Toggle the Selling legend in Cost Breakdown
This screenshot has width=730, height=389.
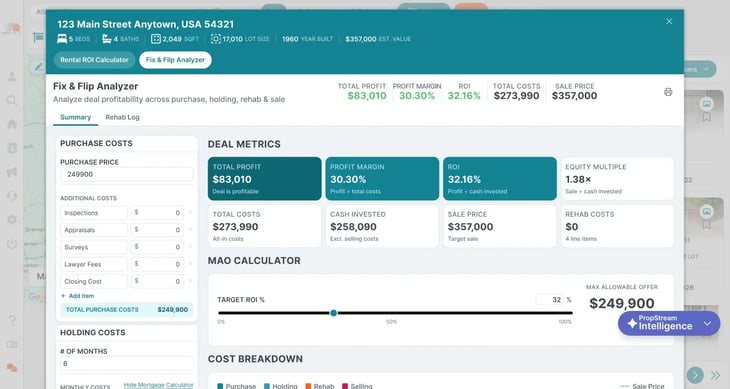[x=357, y=386]
